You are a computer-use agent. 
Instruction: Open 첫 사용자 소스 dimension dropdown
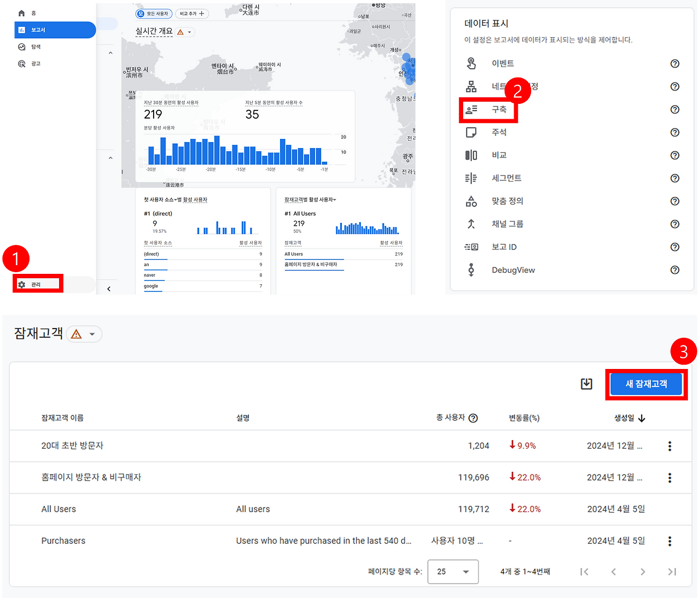[176, 200]
